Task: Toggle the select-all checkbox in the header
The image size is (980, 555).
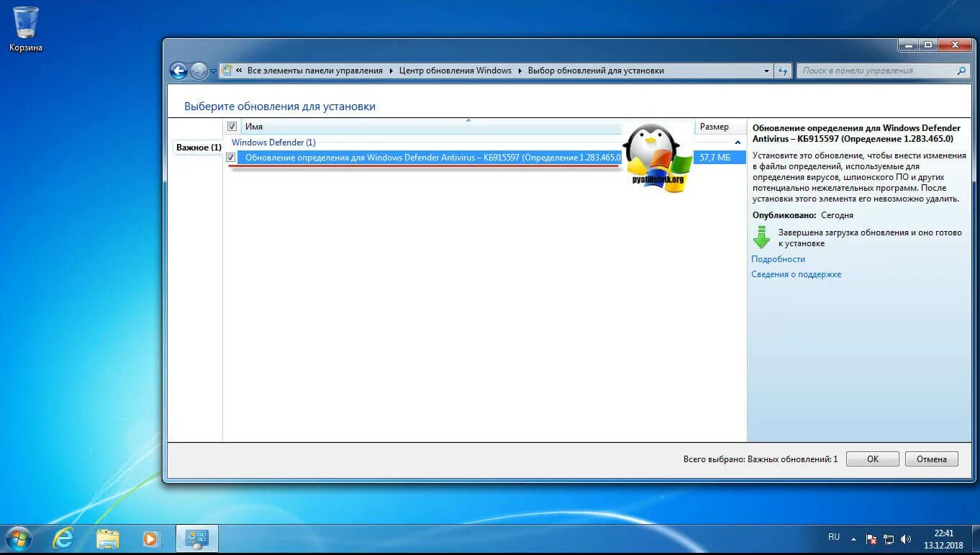Action: (x=232, y=126)
